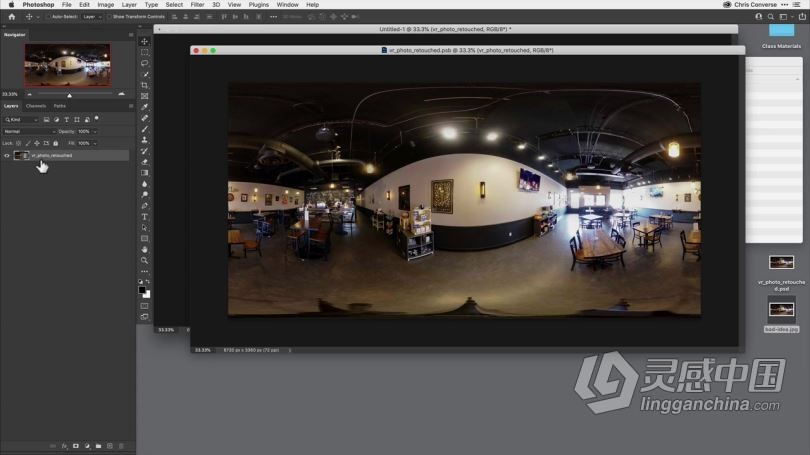Select the Zoom tool in the toolbar
Image resolution: width=810 pixels, height=455 pixels.
145,260
